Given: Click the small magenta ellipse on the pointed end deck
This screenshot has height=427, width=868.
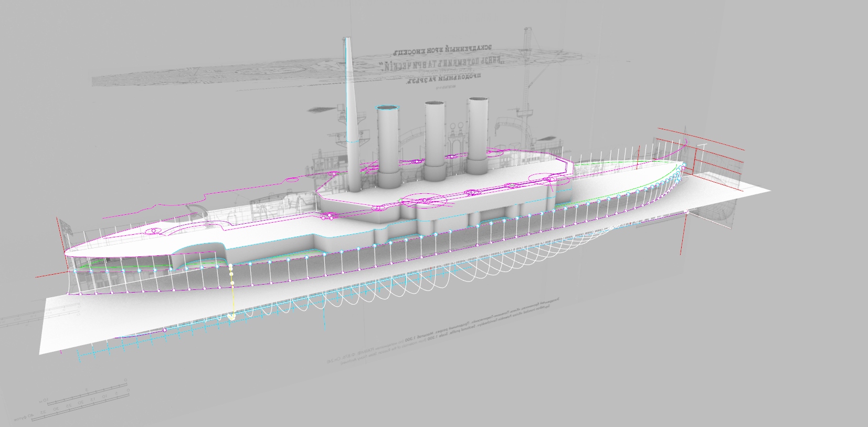Looking at the screenshot, I should click(x=153, y=231).
